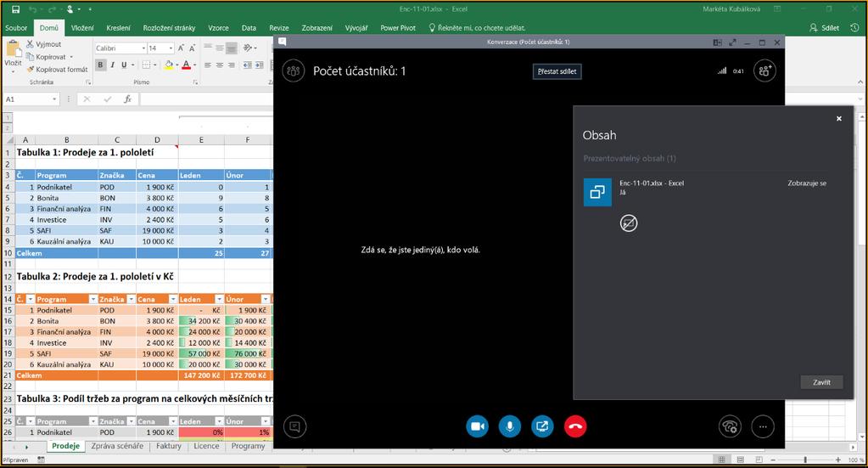Viewport: 868px width, 468px height.
Task: Toggle Bold formatting
Action: [x=100, y=65]
